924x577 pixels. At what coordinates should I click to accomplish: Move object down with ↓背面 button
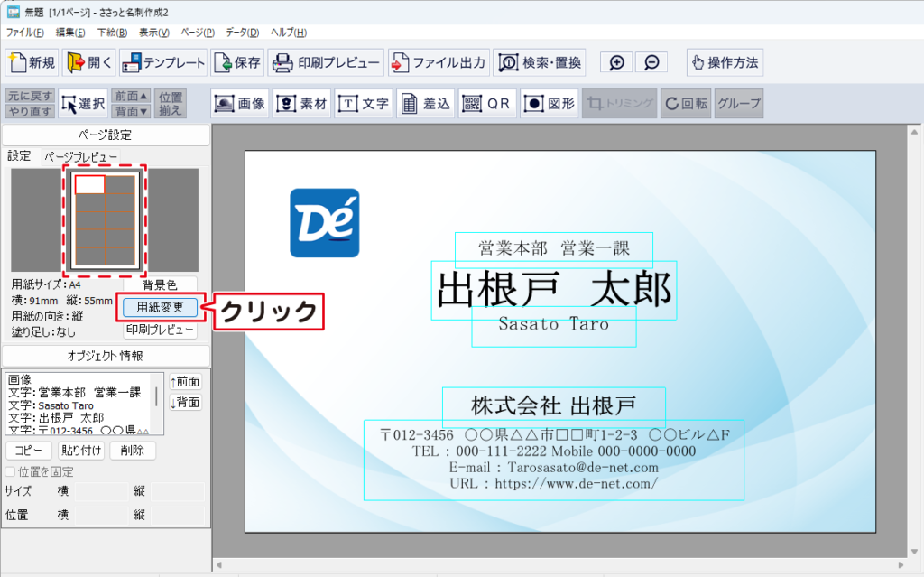click(x=186, y=403)
